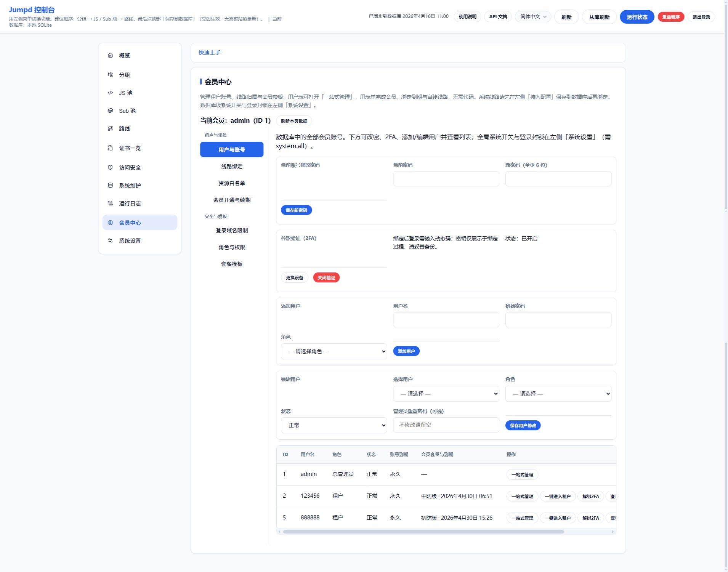Click the 保存用户修改 button
728x572 pixels.
click(523, 425)
